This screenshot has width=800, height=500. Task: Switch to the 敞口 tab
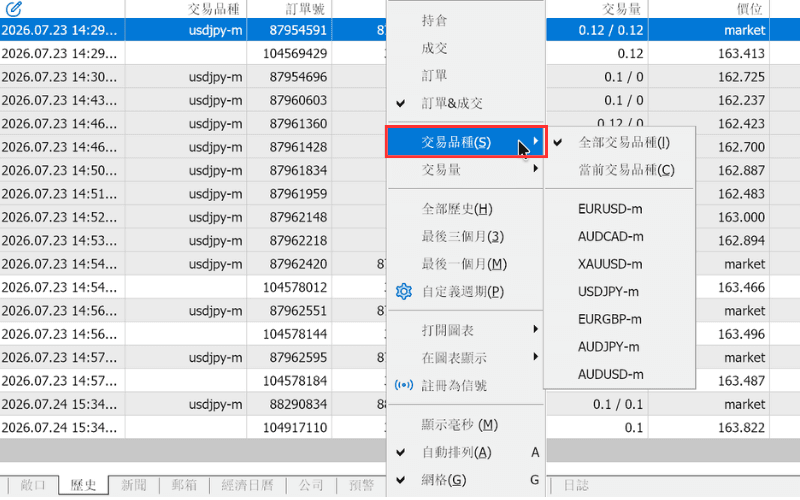pyautogui.click(x=33, y=485)
